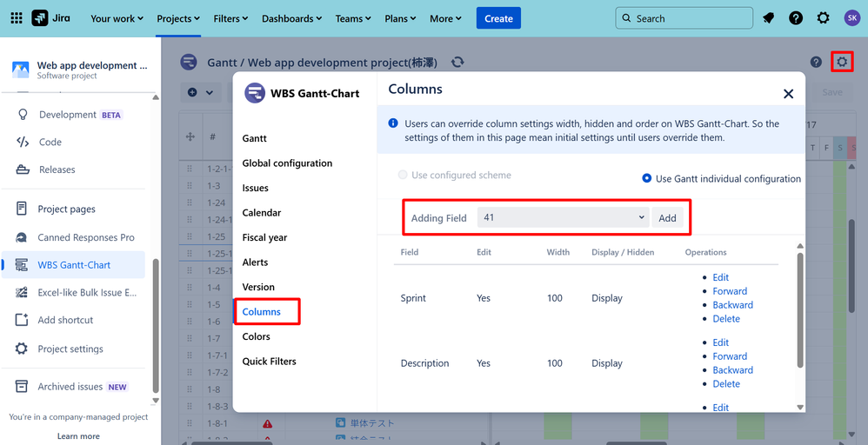The image size is (868, 445).
Task: Click the Excel-like Bulk Issue Editor icon
Action: (22, 292)
